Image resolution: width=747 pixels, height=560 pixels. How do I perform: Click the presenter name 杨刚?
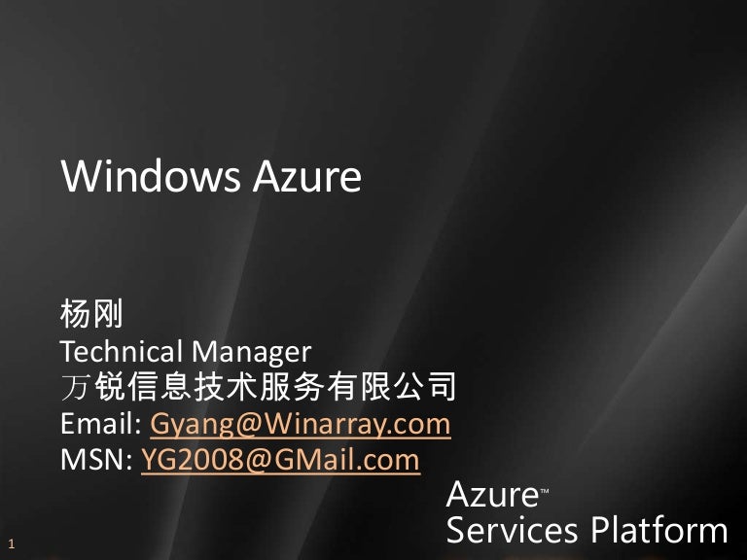click(x=91, y=313)
